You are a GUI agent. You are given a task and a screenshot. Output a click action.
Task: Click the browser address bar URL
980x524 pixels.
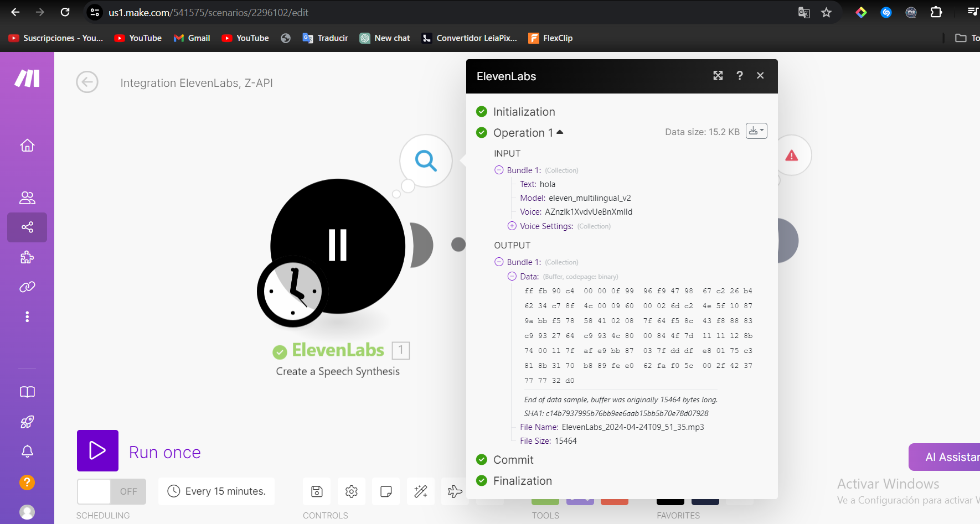[x=208, y=12]
